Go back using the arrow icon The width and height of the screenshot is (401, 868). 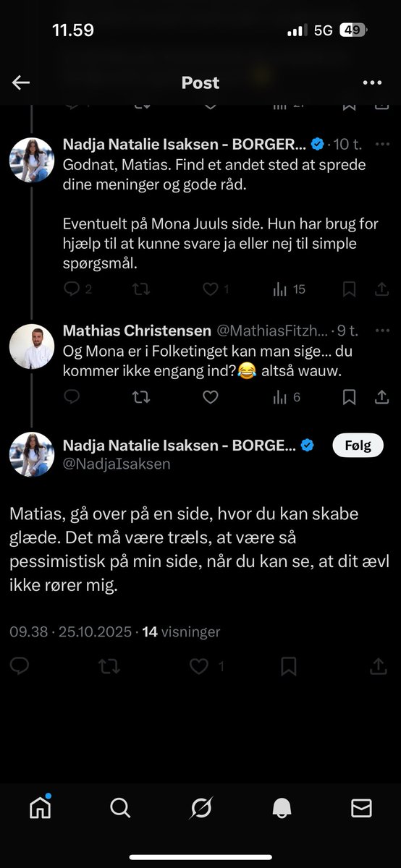pos(21,82)
